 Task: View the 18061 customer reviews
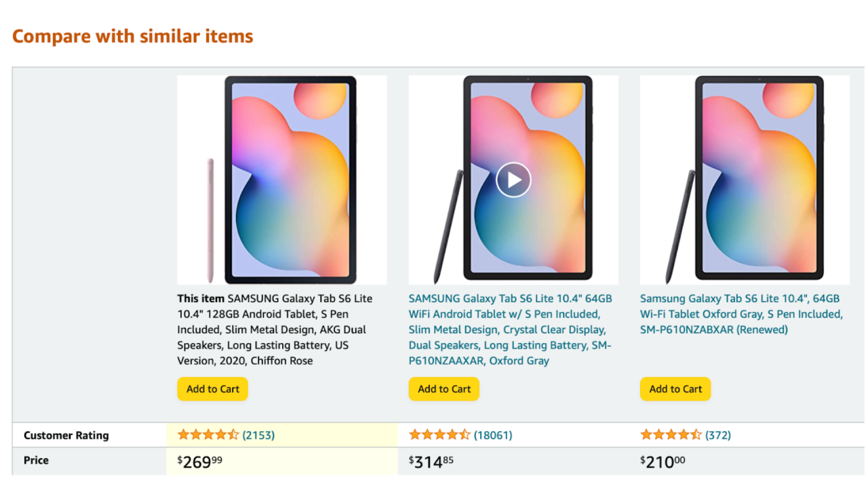pyautogui.click(x=493, y=435)
